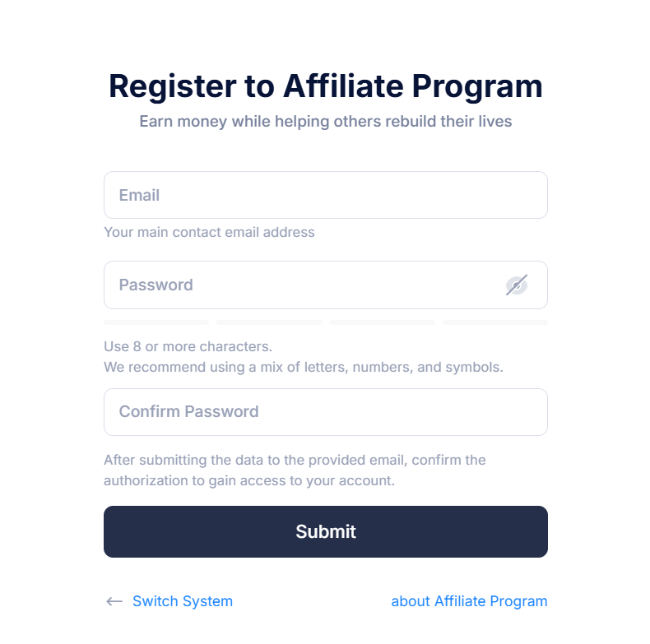The width and height of the screenshot is (650, 644).
Task: Click the last password strength bar segment
Action: tap(495, 322)
